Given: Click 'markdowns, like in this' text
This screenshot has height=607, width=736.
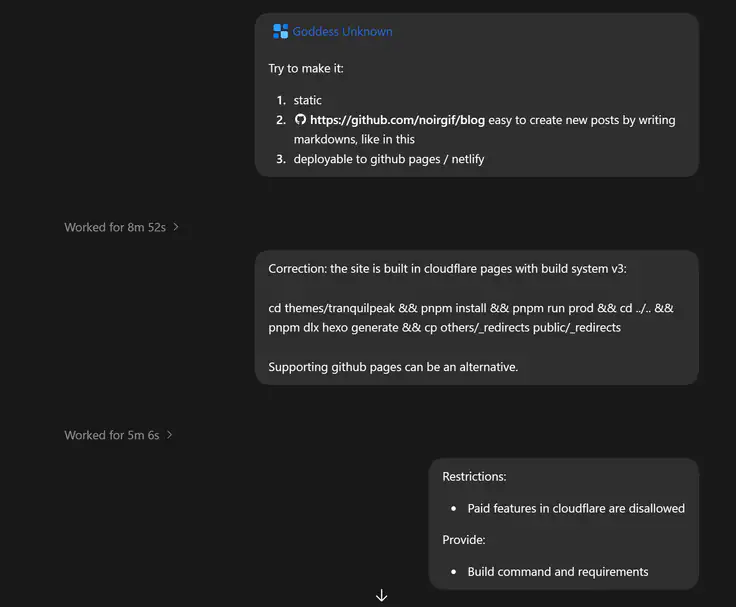Looking at the screenshot, I should pyautogui.click(x=354, y=139).
